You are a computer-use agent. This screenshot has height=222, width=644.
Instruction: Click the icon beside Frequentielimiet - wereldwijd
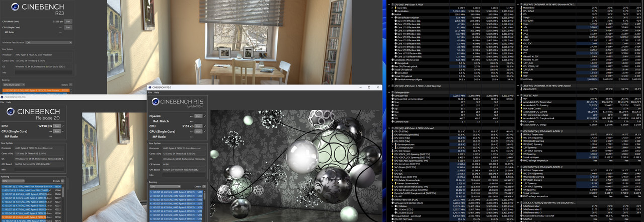point(392,215)
